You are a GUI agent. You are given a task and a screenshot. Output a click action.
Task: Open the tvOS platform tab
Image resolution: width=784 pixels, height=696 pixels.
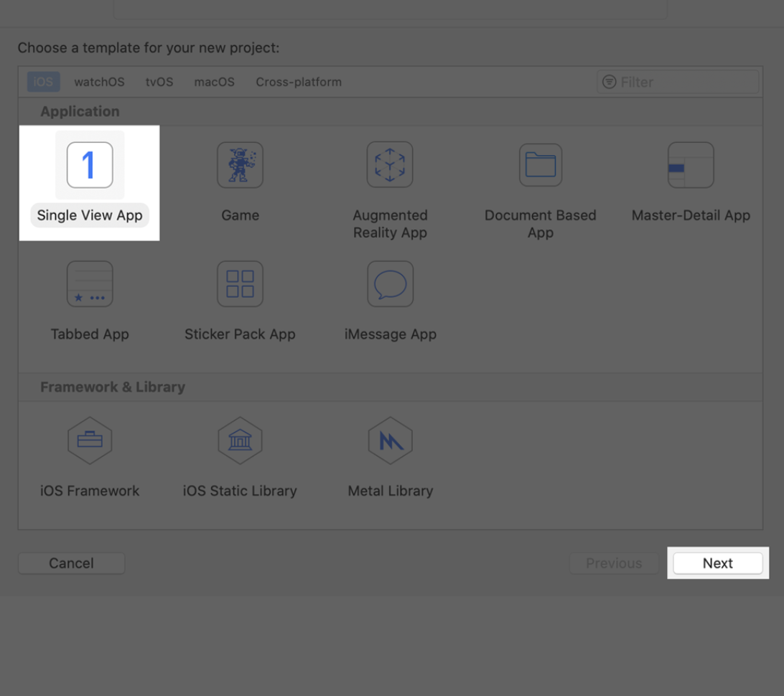coord(159,82)
